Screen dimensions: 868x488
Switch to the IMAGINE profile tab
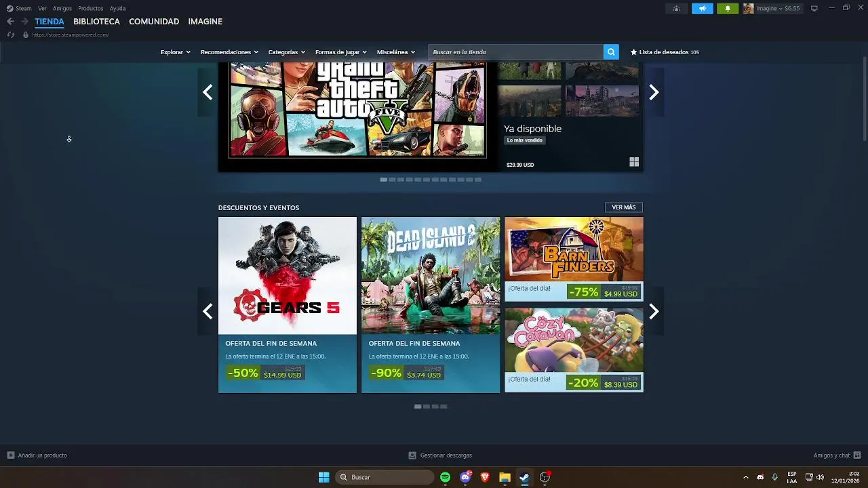point(205,22)
